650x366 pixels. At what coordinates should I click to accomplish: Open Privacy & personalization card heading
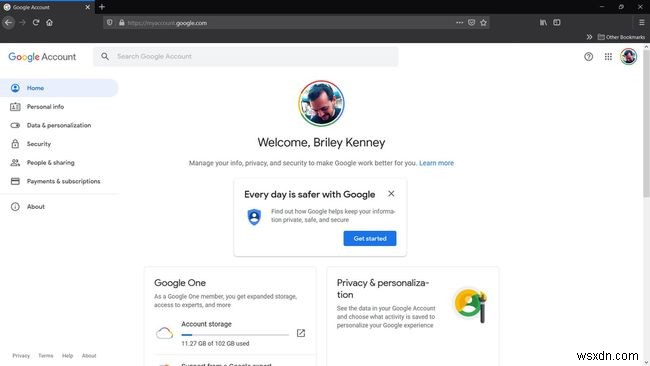(x=382, y=288)
